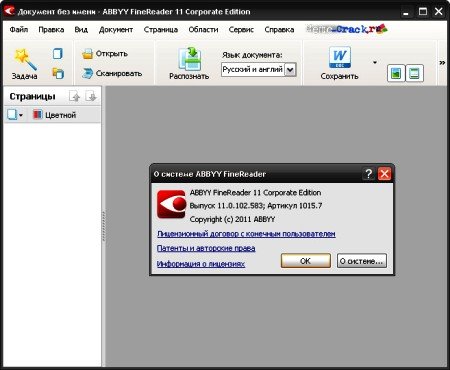450x370 pixels.
Task: Click the text view toolbar icon
Action: click(414, 73)
